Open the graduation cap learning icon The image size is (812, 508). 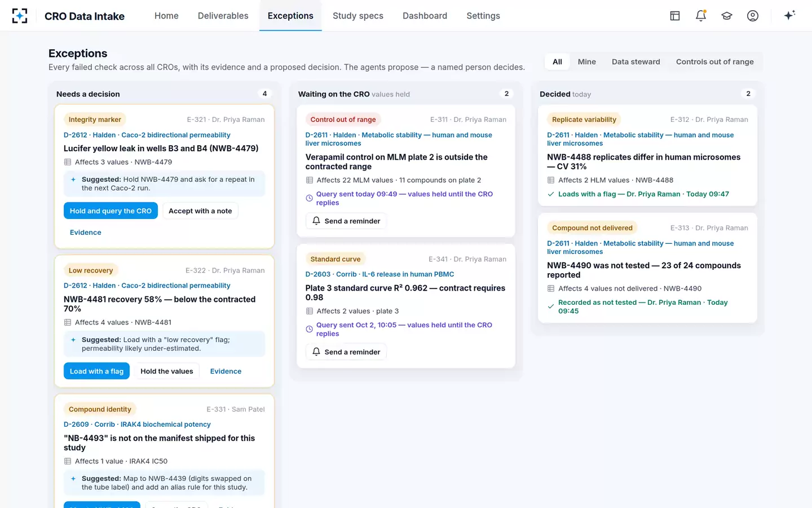[x=727, y=16]
